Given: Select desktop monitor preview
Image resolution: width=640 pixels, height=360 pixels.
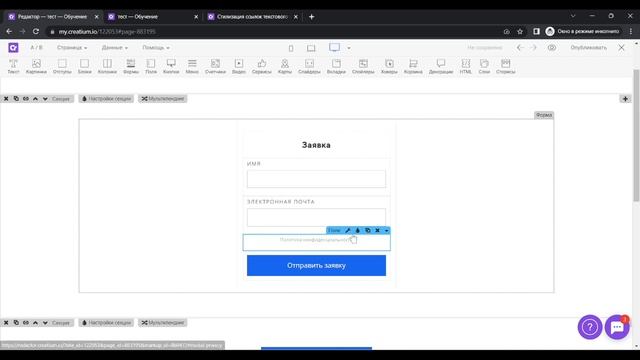Looking at the screenshot, I should coord(334,48).
